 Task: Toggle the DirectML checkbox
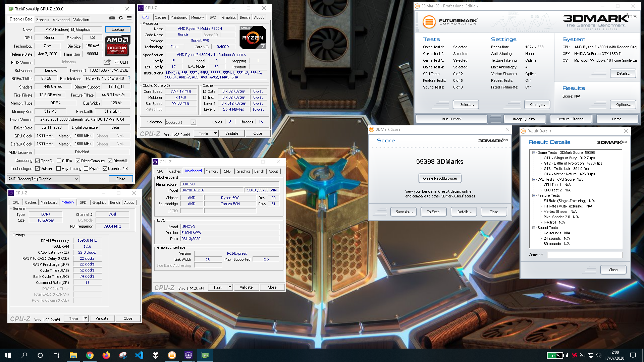tap(110, 161)
